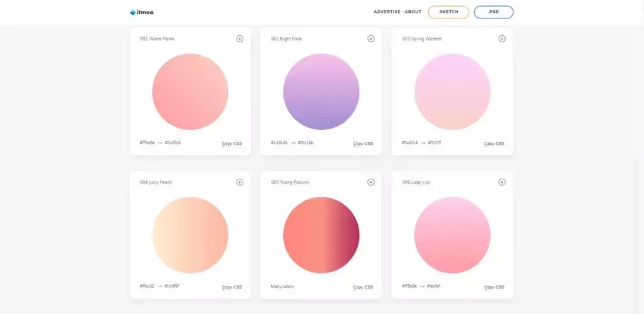This screenshot has width=644, height=314.
Task: Click the #fecfef hex code
Action: click(x=434, y=286)
